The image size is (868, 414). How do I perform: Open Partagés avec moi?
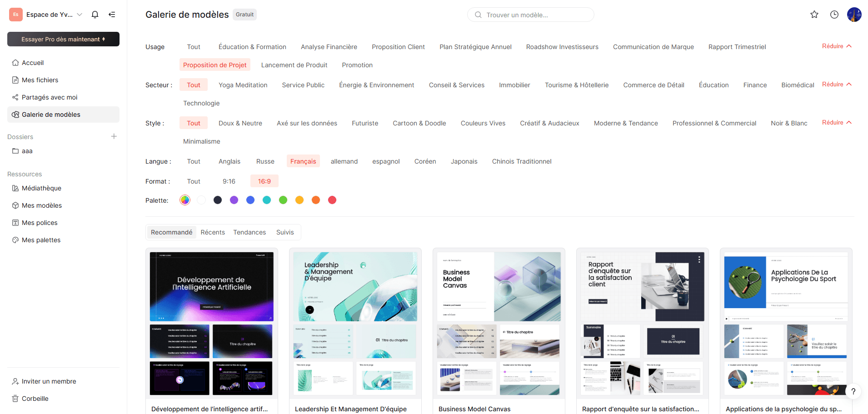pos(63,97)
